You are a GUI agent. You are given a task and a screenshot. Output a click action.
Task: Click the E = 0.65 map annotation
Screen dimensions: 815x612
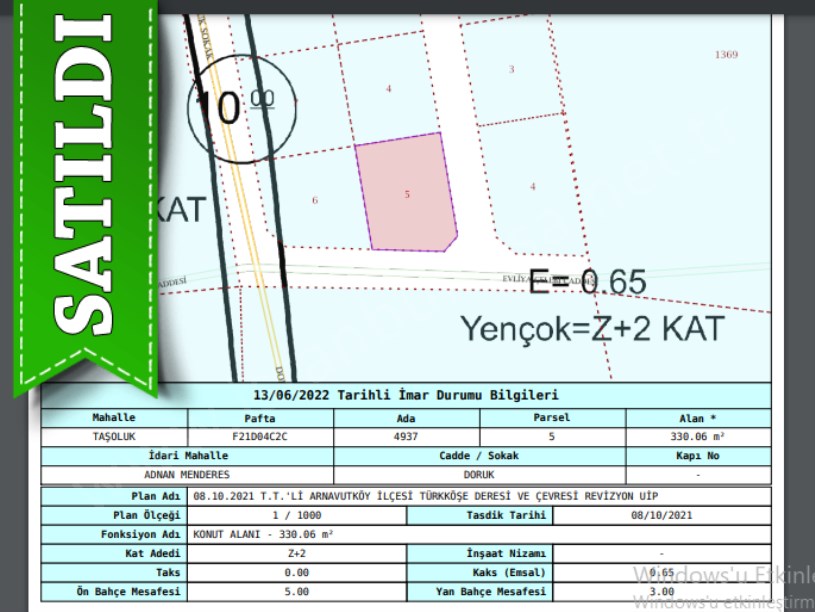[588, 282]
